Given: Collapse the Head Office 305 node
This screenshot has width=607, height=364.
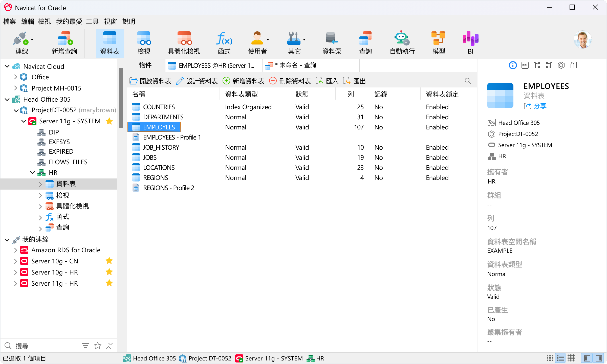Looking at the screenshot, I should coord(7,99).
